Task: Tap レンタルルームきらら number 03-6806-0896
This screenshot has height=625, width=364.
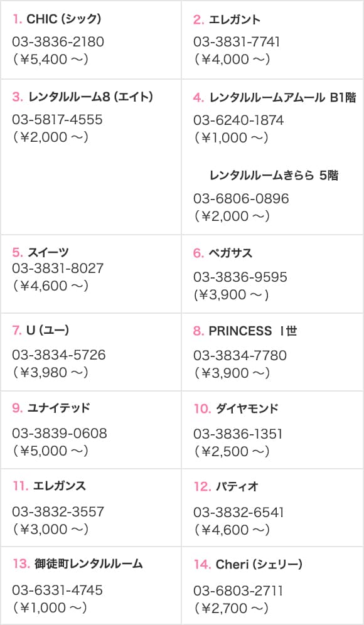Action: [241, 198]
